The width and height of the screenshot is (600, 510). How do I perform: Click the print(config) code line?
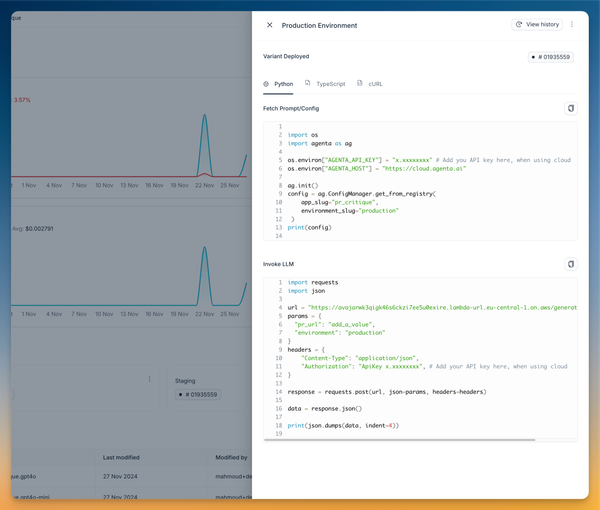pyautogui.click(x=309, y=228)
